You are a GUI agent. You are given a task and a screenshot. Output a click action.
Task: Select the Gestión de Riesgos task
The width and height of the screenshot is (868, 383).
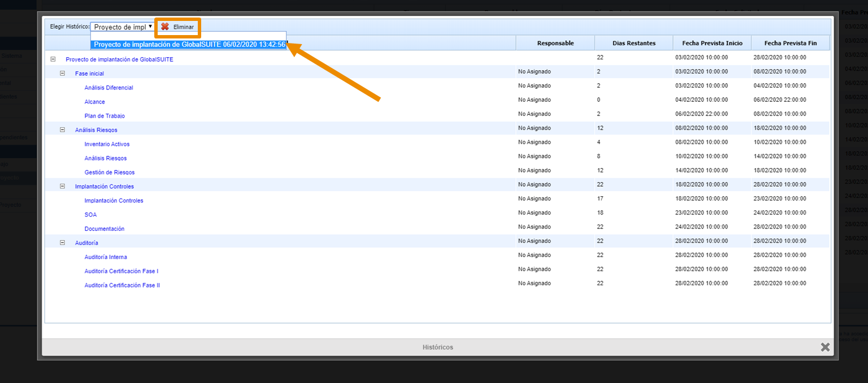coord(110,173)
